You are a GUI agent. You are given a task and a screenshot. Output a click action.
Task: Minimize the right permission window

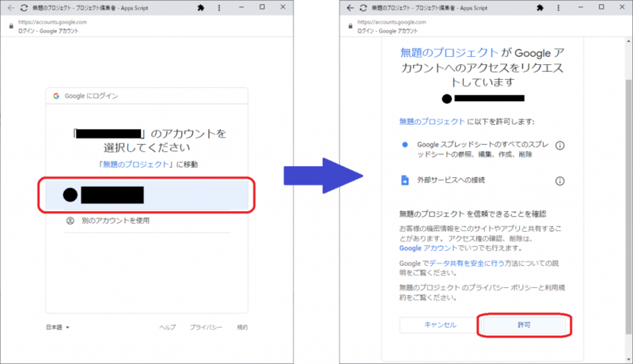click(581, 7)
